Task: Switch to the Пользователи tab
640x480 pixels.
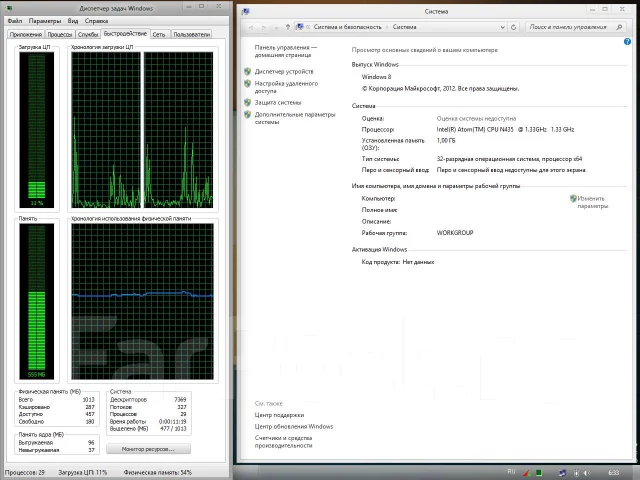Action: 191,35
